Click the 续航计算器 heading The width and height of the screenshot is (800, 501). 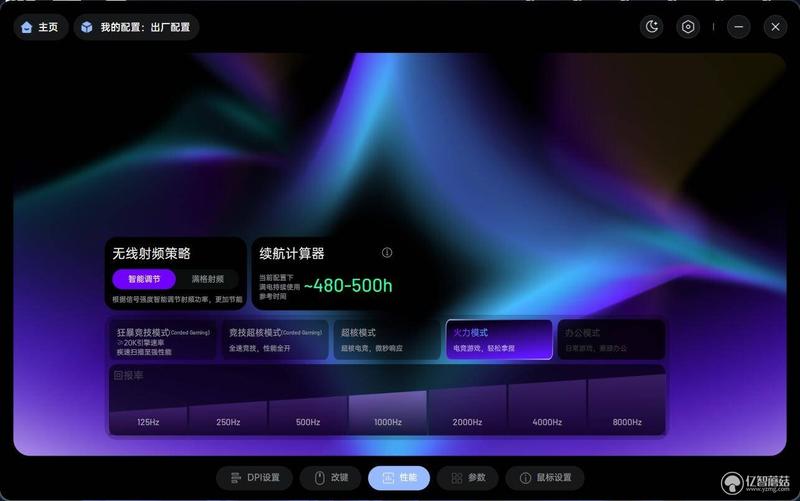point(292,253)
